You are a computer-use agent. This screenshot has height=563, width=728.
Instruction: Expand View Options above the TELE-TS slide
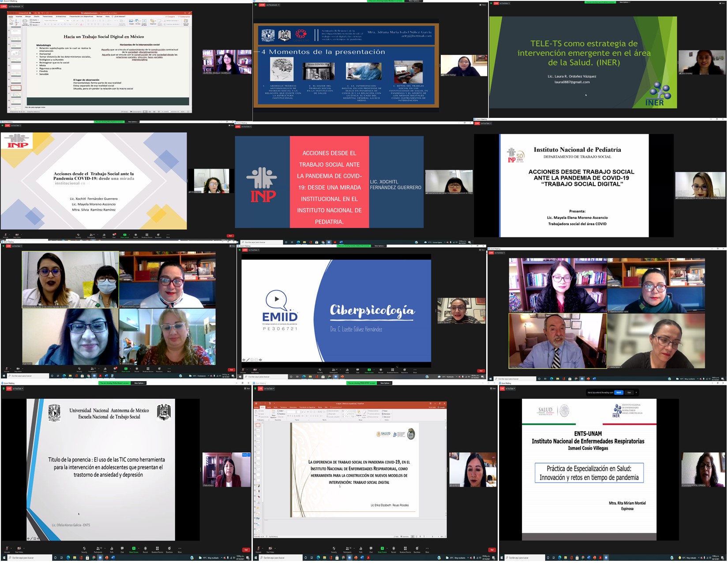624,2
